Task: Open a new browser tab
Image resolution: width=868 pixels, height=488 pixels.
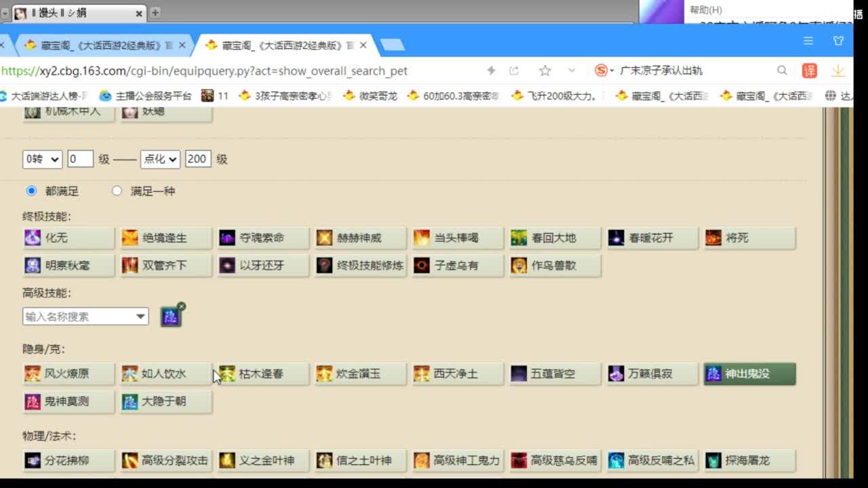Action: tap(393, 45)
